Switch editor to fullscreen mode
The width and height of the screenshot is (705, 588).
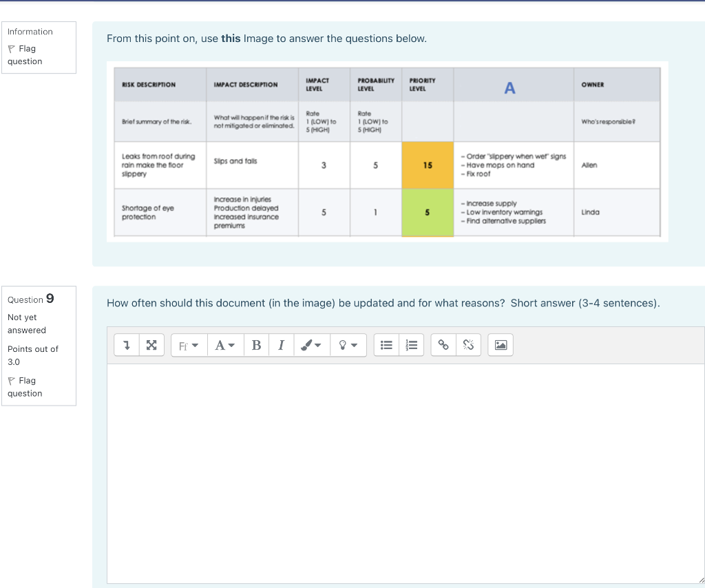151,345
